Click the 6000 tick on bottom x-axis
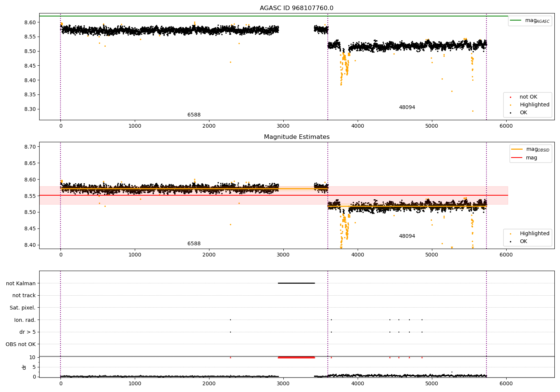Screen dimensions: 560x392 pyautogui.click(x=506, y=383)
